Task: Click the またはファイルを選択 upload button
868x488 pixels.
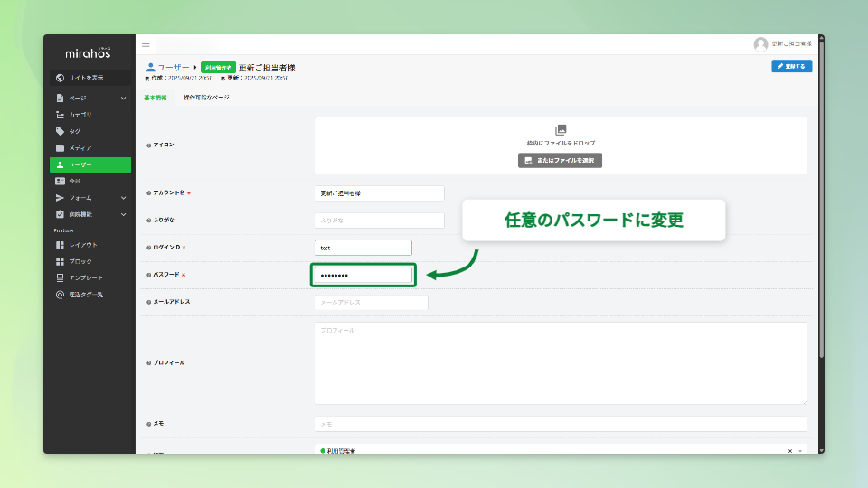Action: click(x=560, y=160)
